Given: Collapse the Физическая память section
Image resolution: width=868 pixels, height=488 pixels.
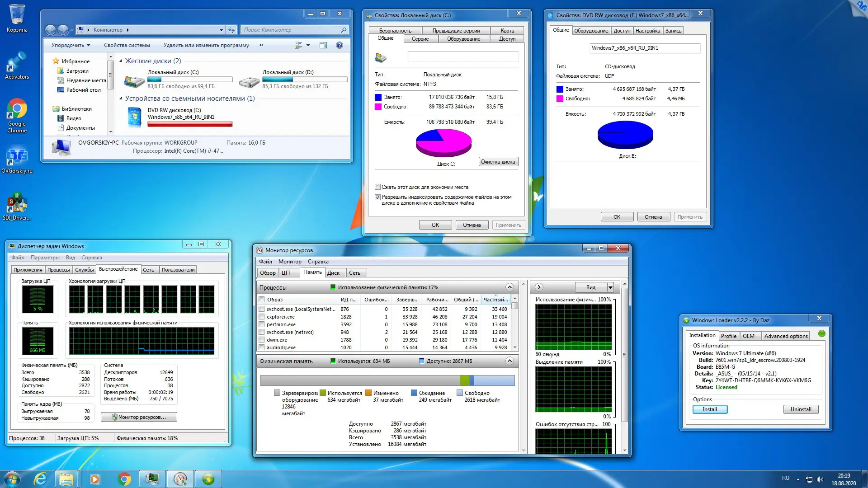Looking at the screenshot, I should [509, 361].
